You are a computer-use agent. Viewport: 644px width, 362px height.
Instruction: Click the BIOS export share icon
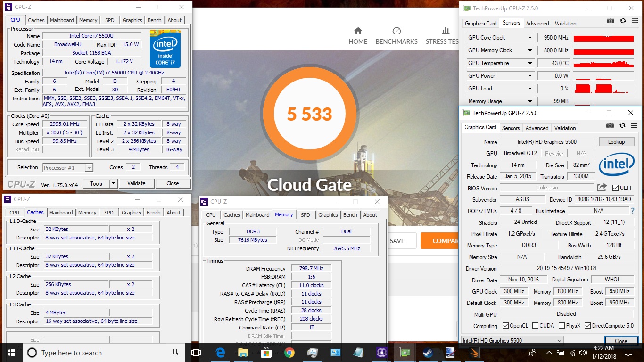click(602, 188)
